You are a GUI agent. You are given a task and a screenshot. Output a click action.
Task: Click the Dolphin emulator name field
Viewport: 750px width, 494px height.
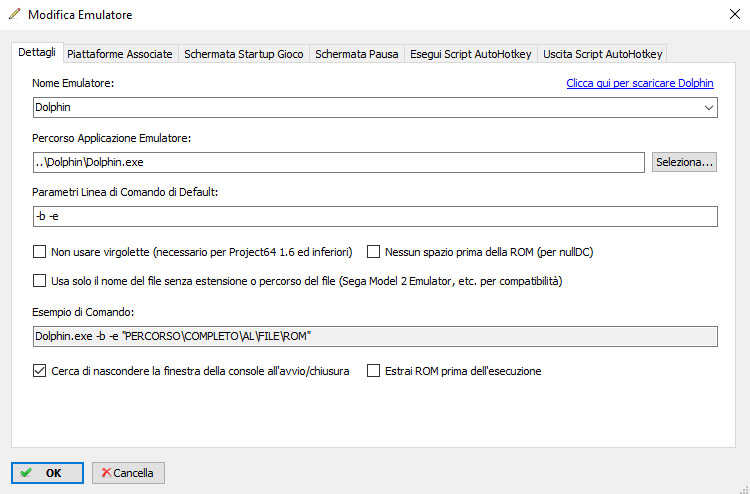click(375, 108)
